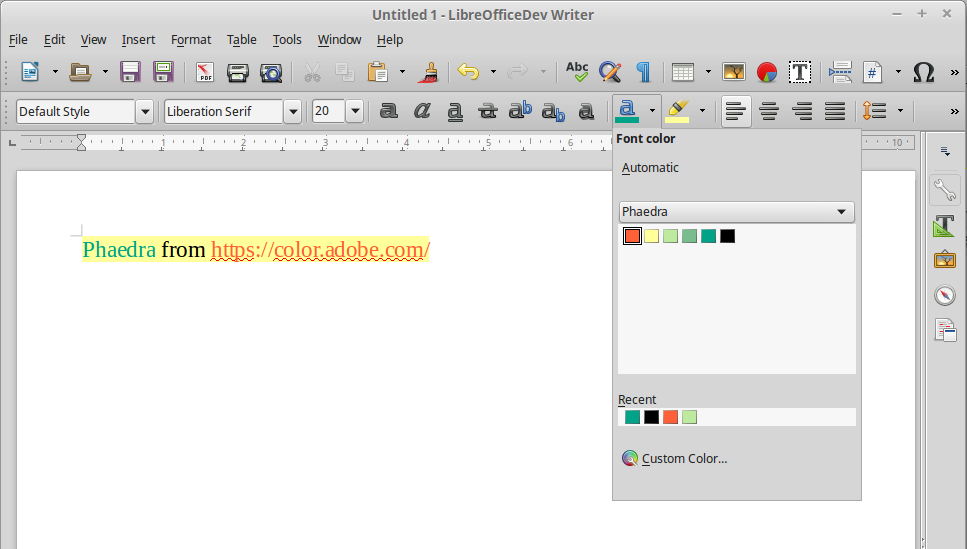
Task: Open the Format menu
Action: (x=191, y=39)
